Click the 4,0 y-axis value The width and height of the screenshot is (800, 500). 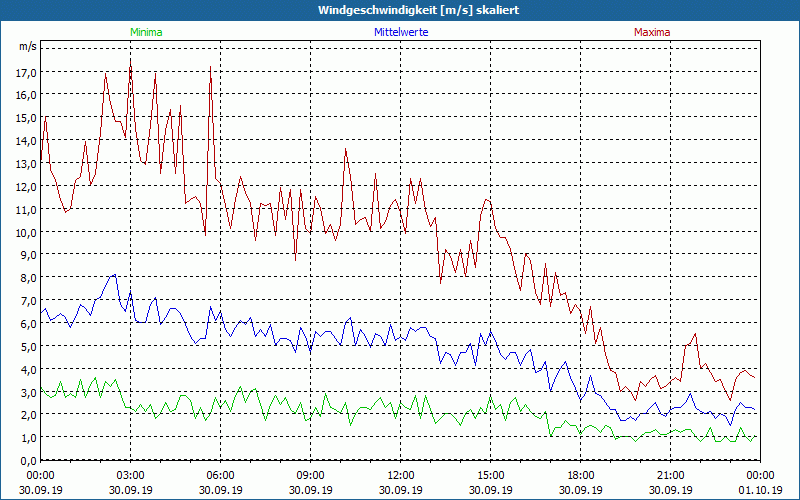[29, 370]
